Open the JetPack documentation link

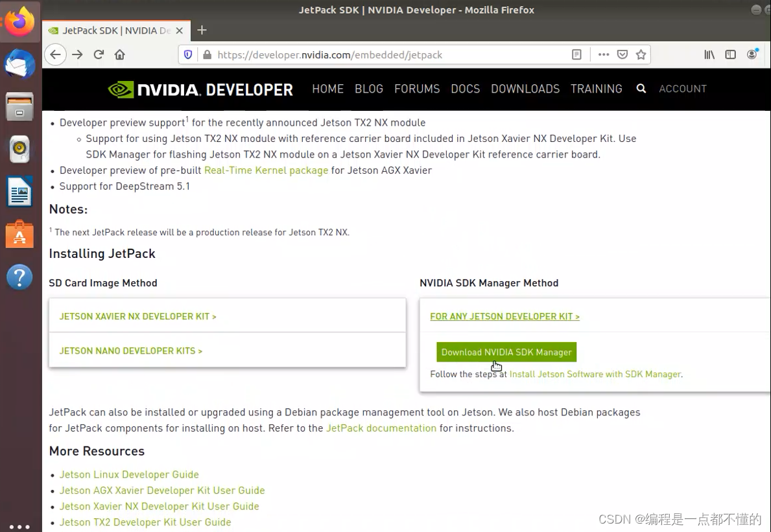point(381,428)
